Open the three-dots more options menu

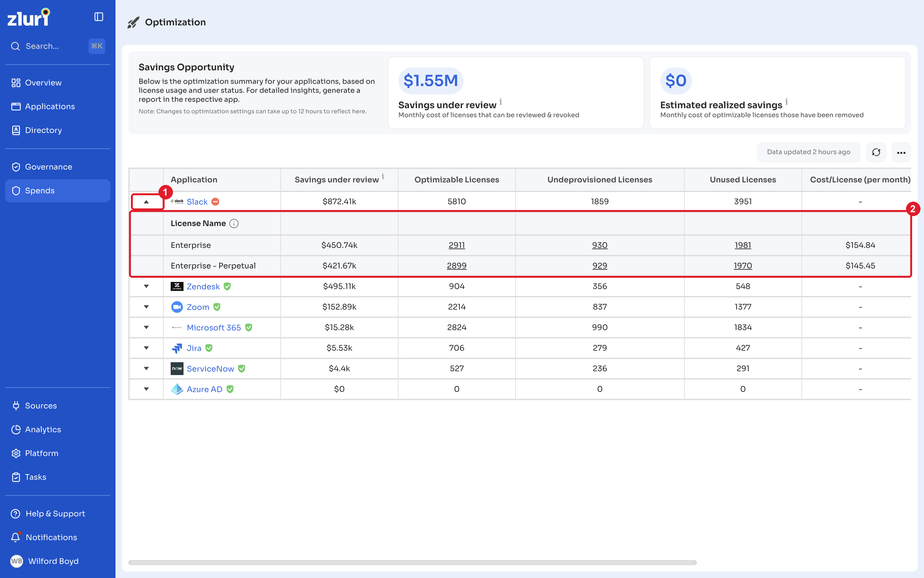(x=901, y=152)
